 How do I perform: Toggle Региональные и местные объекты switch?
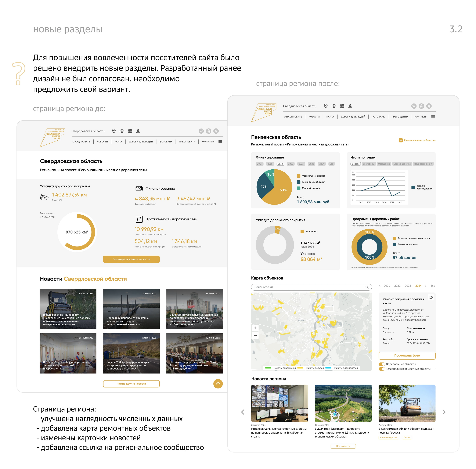pos(382,369)
